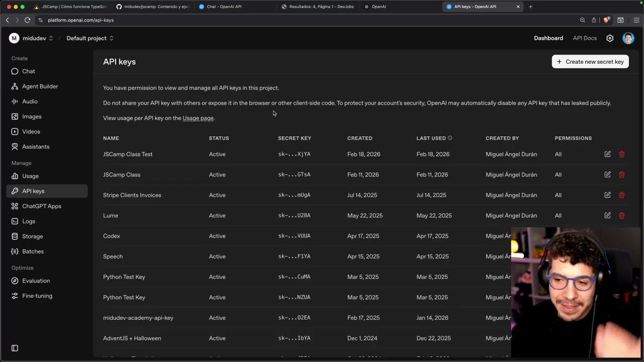Select the Codex key name
This screenshot has width=644, height=362.
[112, 236]
